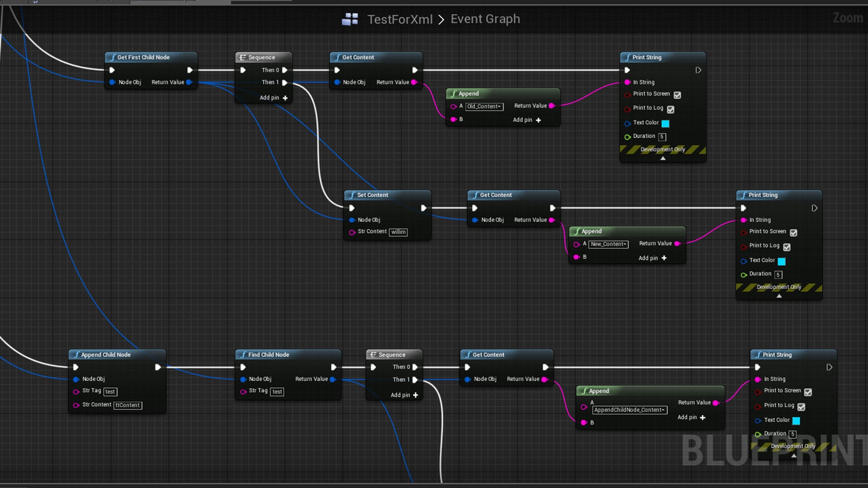Click Set Content node's output exec pin
The width and height of the screenshot is (868, 488).
click(x=424, y=208)
